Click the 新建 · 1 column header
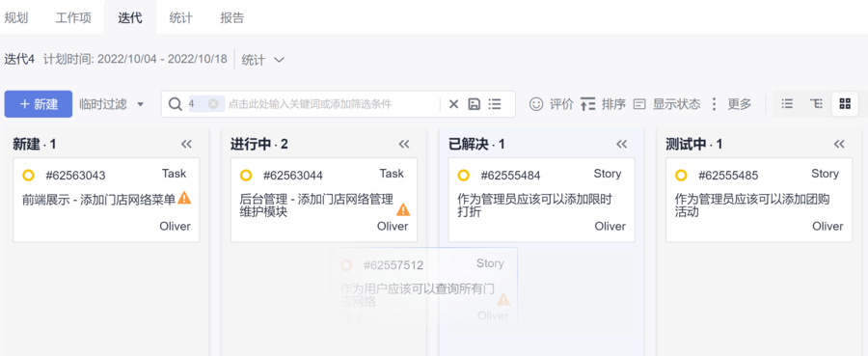Image resolution: width=868 pixels, height=356 pixels. click(35, 145)
